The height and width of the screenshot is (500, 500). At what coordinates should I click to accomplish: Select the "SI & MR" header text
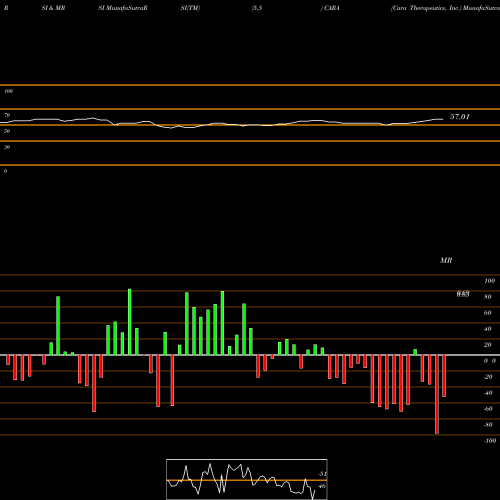pyautogui.click(x=53, y=8)
